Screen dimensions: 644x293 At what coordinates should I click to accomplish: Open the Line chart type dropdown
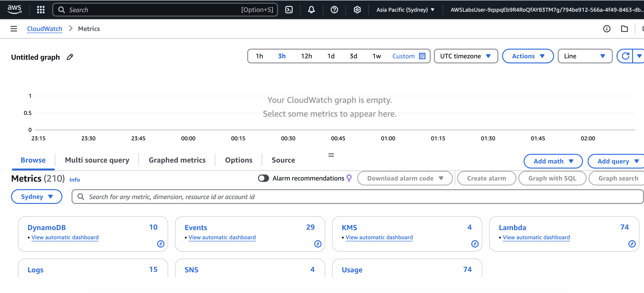(585, 56)
